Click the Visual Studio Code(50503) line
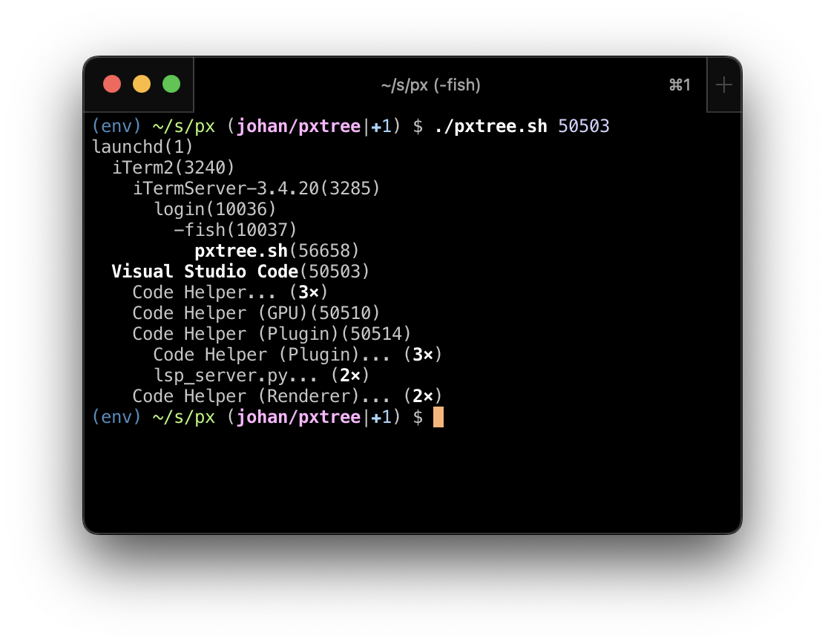Image resolution: width=825 pixels, height=644 pixels. pyautogui.click(x=240, y=272)
